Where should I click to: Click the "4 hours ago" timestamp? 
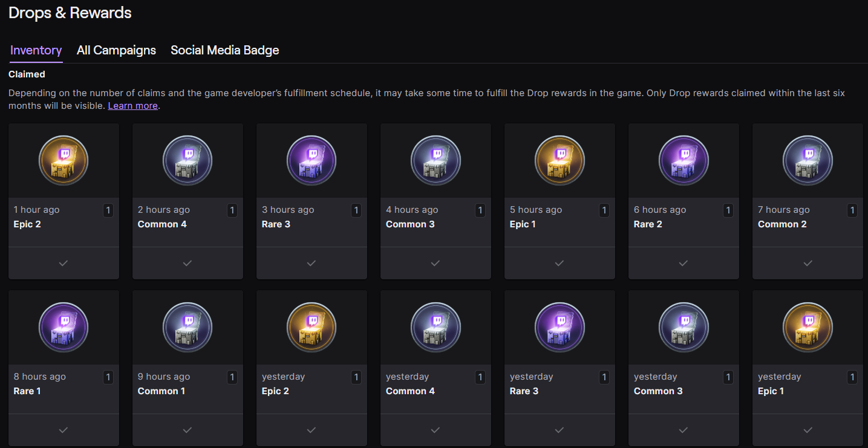coord(412,210)
